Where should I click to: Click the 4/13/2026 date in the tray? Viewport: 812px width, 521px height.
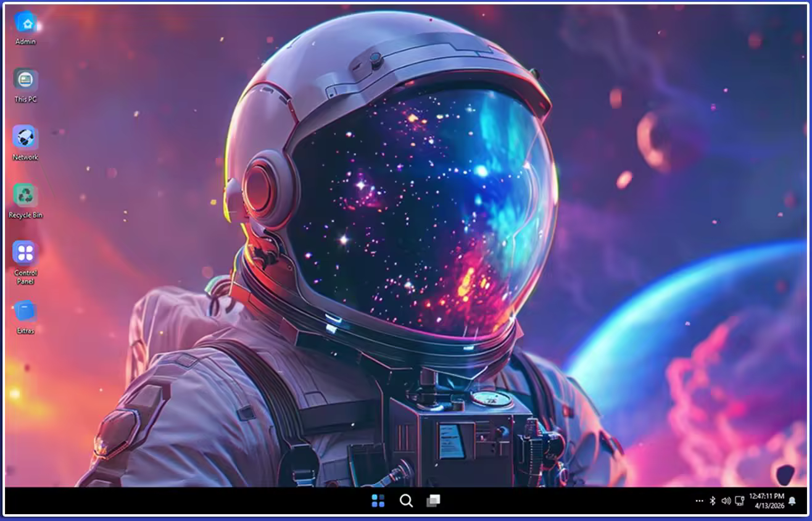(x=769, y=506)
